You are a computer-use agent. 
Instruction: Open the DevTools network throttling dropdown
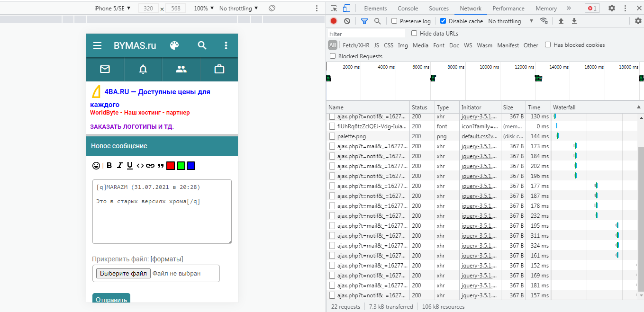[510, 21]
